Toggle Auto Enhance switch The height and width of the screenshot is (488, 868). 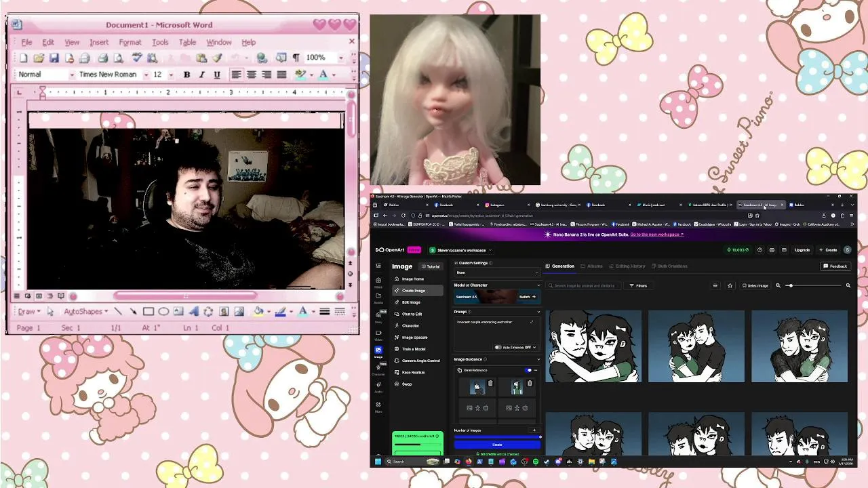tap(499, 347)
